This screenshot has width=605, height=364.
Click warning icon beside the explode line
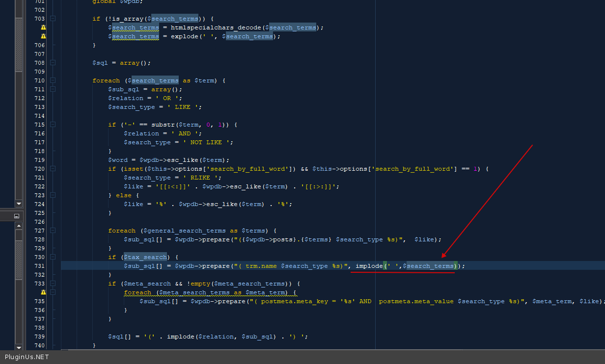coord(43,36)
